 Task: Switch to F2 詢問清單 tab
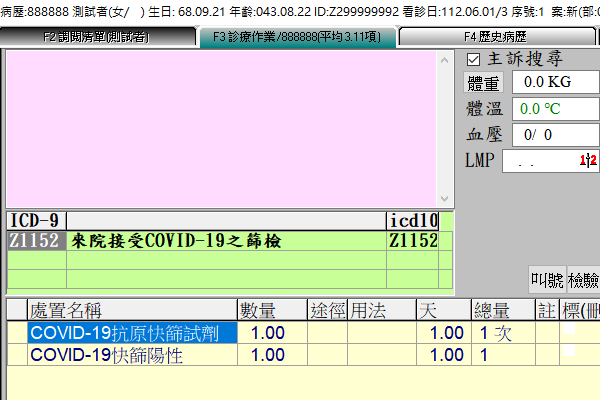click(96, 37)
